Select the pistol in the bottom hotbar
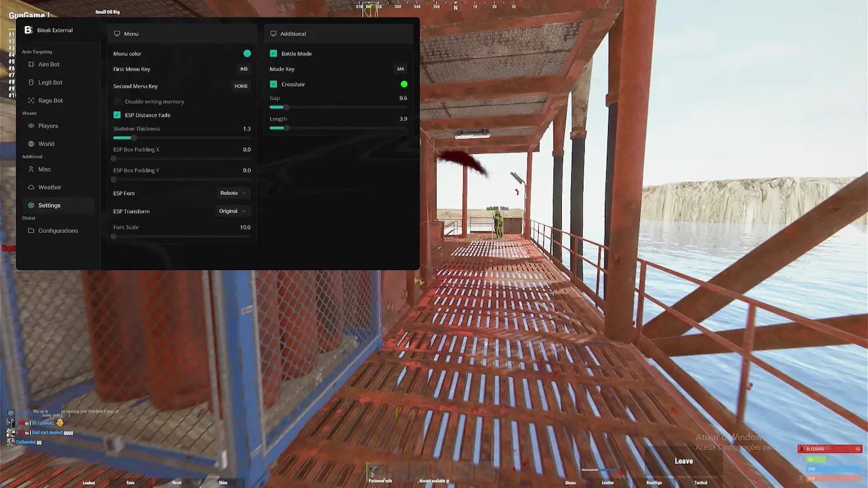868x488 pixels. 375,470
